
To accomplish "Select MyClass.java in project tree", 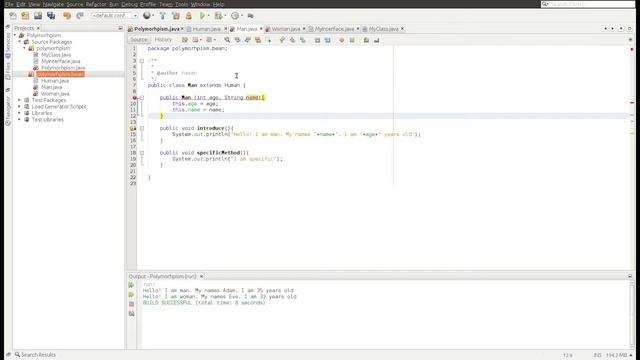I will [56, 55].
